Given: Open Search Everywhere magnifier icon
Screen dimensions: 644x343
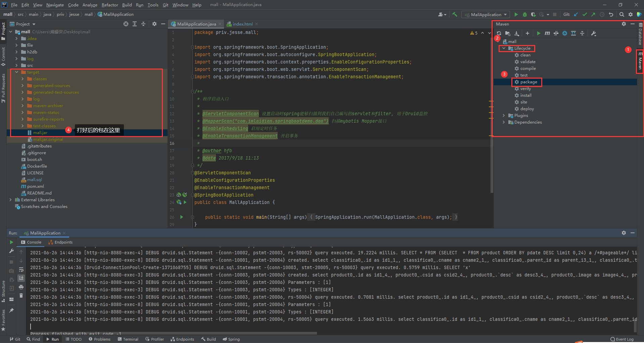Looking at the screenshot, I should point(622,14).
